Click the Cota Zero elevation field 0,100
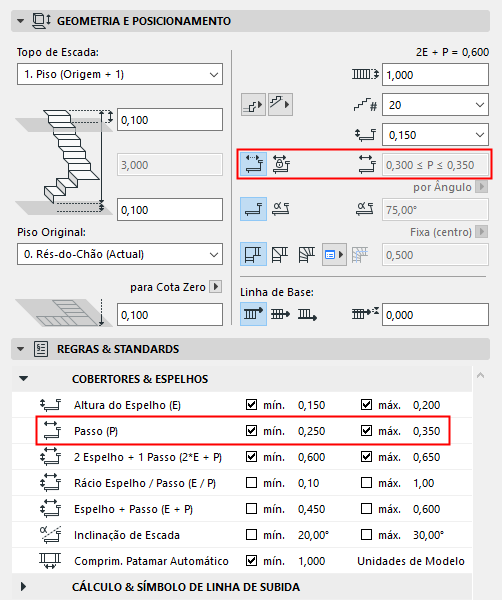 (x=170, y=315)
